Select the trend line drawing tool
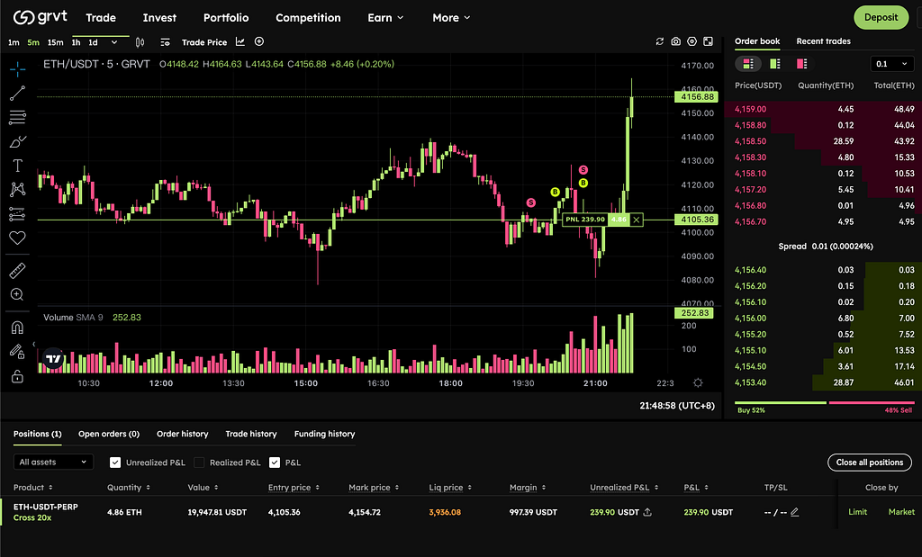Screen dimensions: 922x557 coord(17,93)
